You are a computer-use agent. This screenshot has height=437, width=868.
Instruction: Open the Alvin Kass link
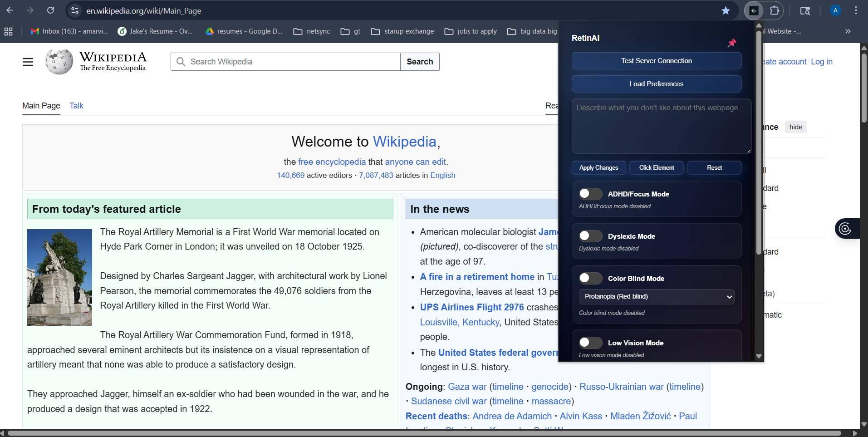click(x=581, y=416)
